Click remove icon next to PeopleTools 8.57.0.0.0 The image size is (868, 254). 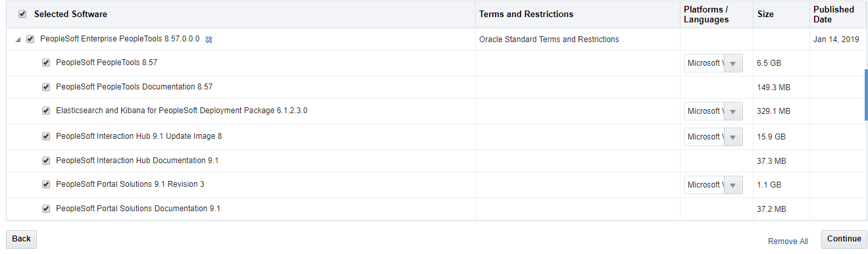(x=209, y=39)
